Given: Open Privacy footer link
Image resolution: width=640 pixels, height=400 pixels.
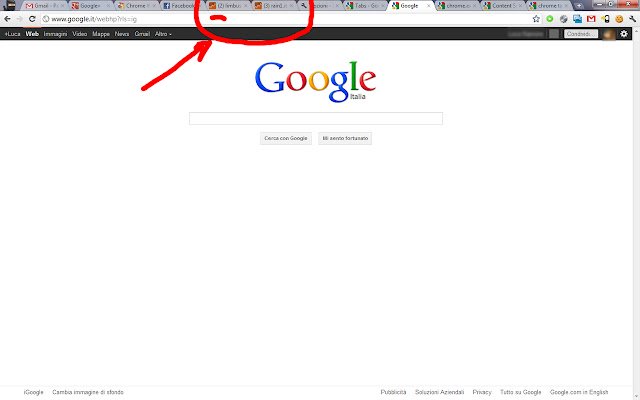Looking at the screenshot, I should 482,392.
